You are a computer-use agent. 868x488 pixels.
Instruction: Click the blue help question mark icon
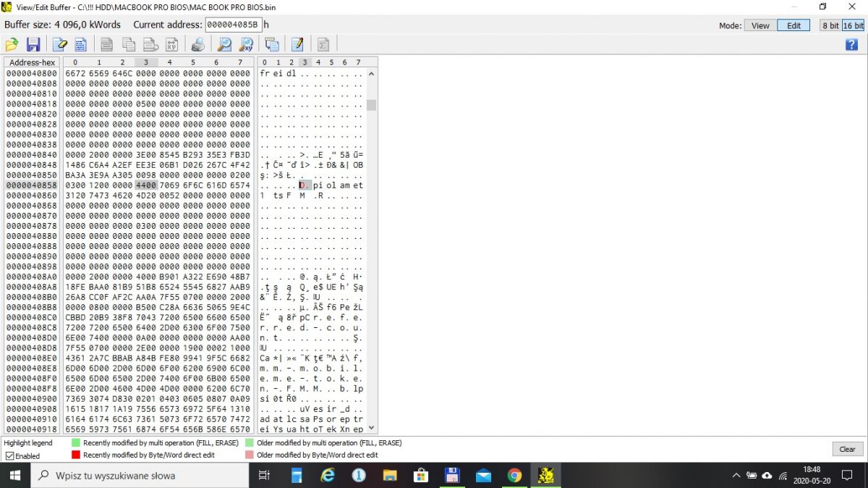coord(851,44)
